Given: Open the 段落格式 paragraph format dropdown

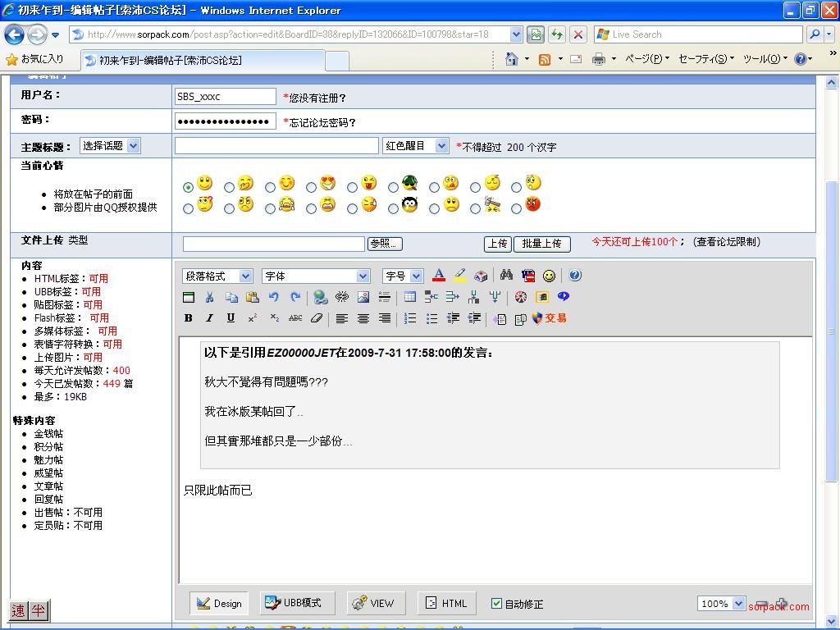Looking at the screenshot, I should point(217,276).
